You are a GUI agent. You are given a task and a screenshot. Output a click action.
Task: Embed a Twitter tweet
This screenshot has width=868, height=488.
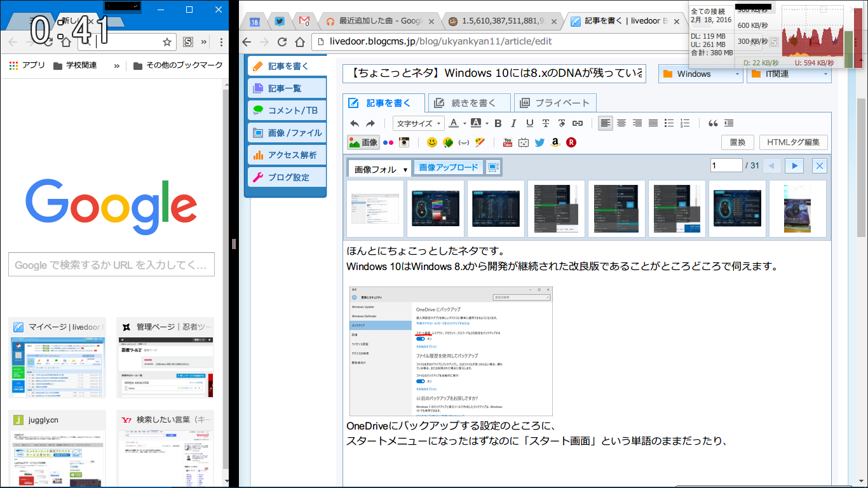(539, 142)
